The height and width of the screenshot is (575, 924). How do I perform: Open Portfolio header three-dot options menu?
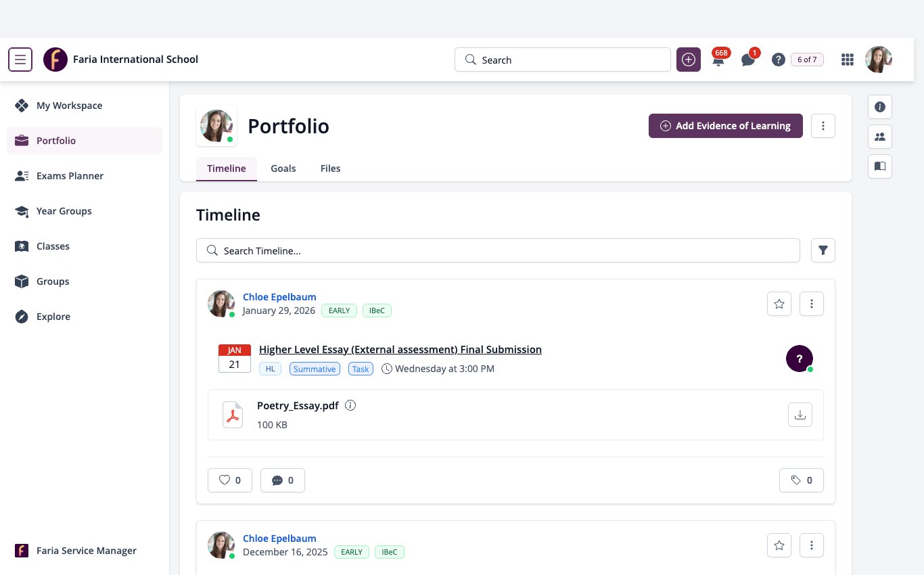823,126
